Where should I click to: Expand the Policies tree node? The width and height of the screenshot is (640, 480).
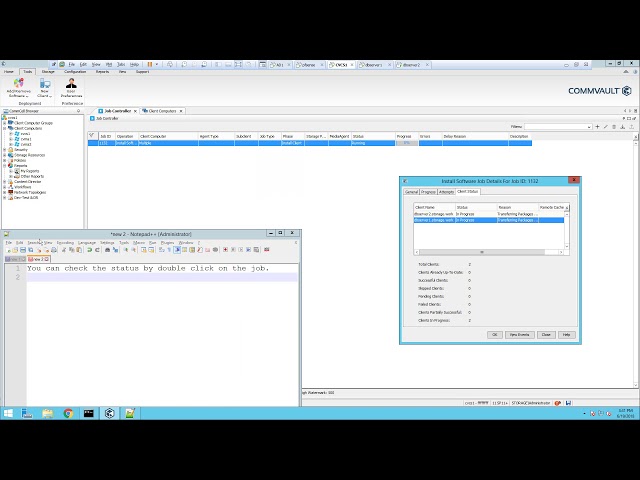point(5,160)
